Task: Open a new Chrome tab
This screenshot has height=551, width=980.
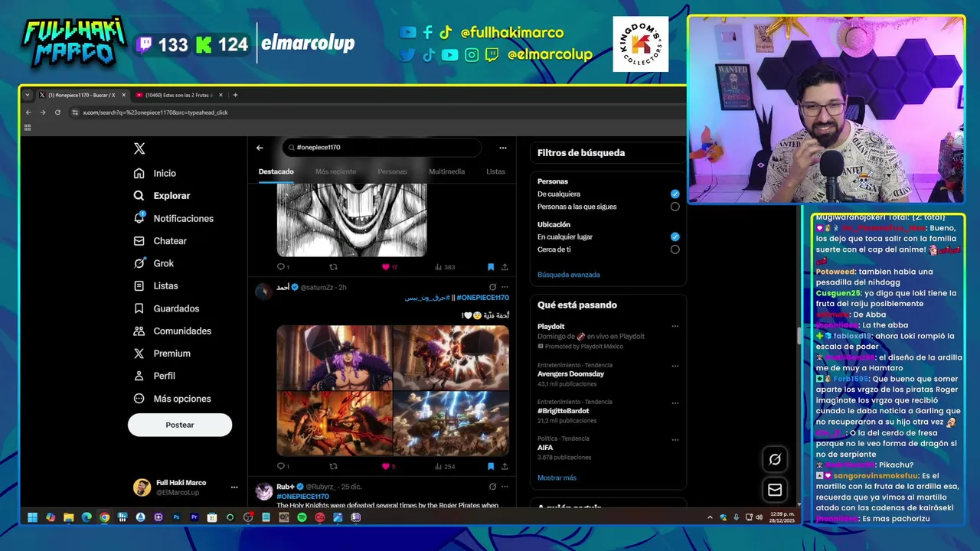Action: (x=235, y=95)
